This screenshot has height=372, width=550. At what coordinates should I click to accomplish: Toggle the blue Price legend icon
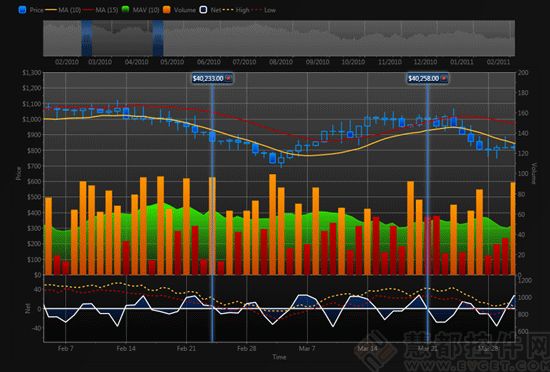coord(22,10)
